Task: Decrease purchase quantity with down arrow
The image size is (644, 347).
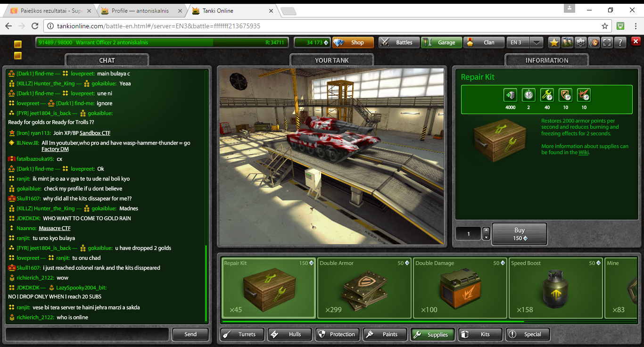Action: tap(487, 237)
